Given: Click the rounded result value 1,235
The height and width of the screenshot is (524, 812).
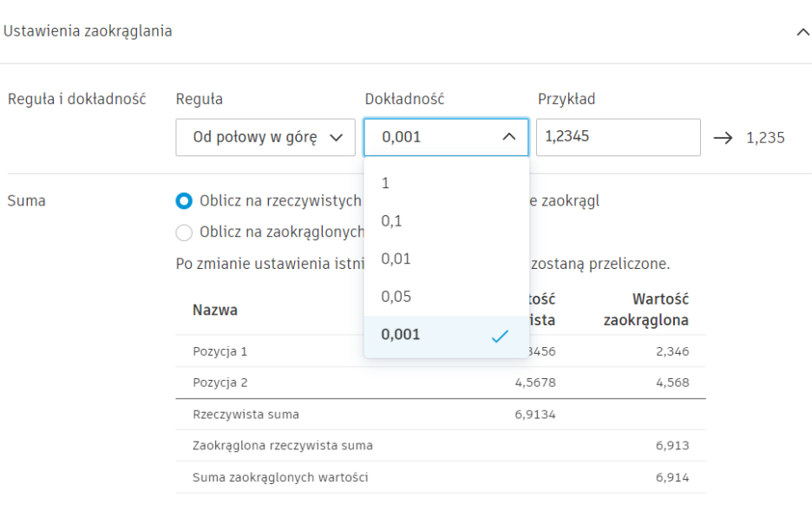Looking at the screenshot, I should [x=766, y=136].
